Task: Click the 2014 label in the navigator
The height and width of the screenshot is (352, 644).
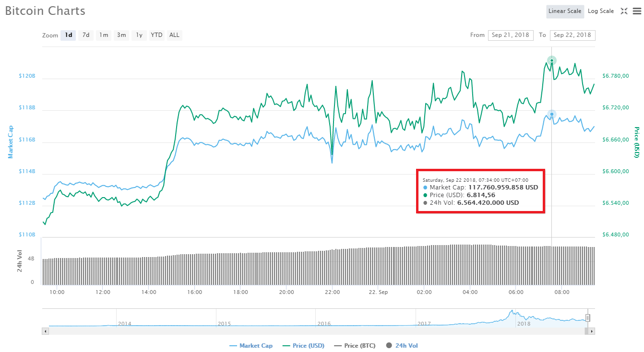Action: (x=125, y=324)
